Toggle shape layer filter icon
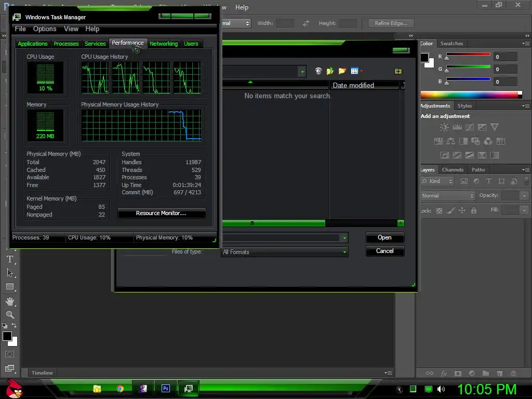Viewport: 532px width, 399px height. pos(501,181)
